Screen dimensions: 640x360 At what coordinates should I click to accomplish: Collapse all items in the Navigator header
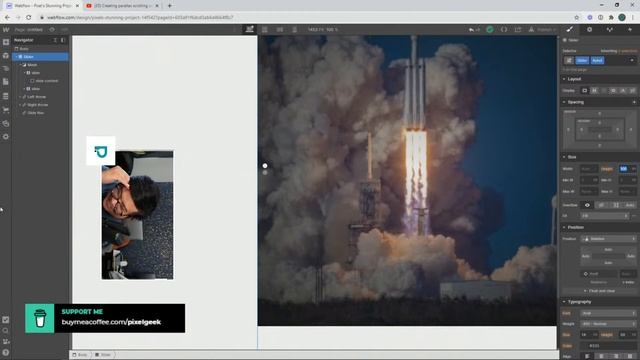click(x=55, y=40)
